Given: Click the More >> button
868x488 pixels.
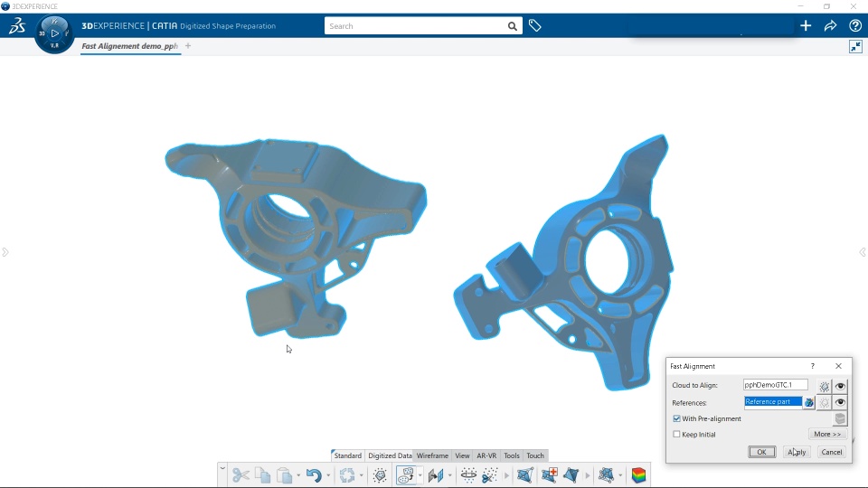Looking at the screenshot, I should pyautogui.click(x=827, y=434).
